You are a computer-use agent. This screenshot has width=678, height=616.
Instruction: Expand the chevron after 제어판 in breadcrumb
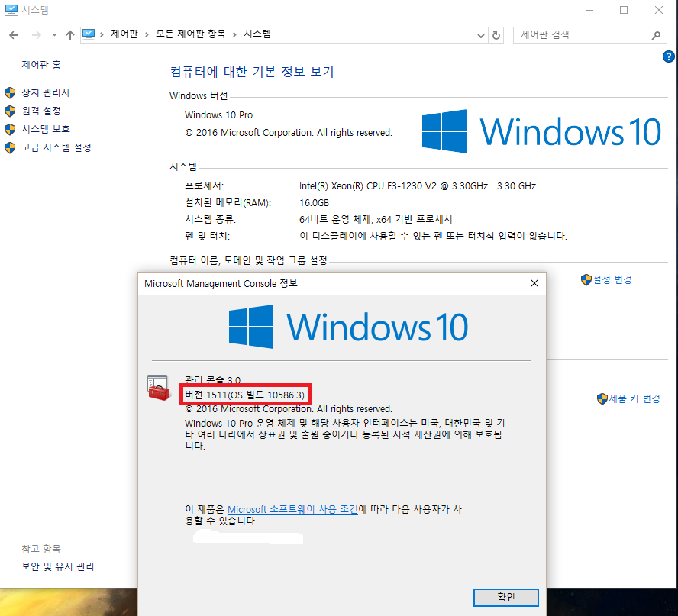click(145, 35)
